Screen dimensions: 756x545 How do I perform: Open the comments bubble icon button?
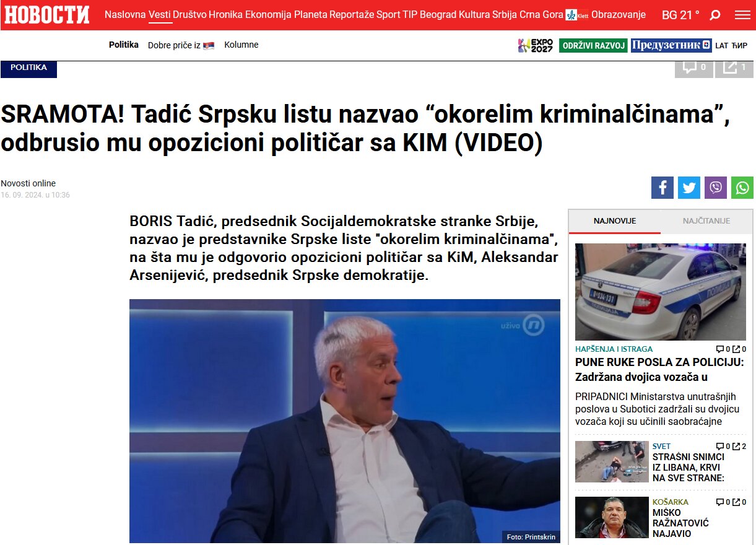point(693,67)
